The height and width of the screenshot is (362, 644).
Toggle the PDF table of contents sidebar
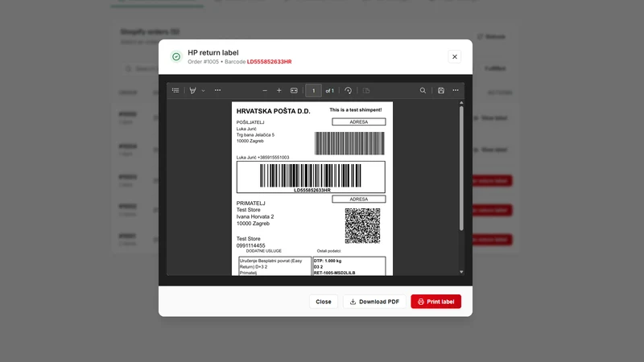[175, 90]
